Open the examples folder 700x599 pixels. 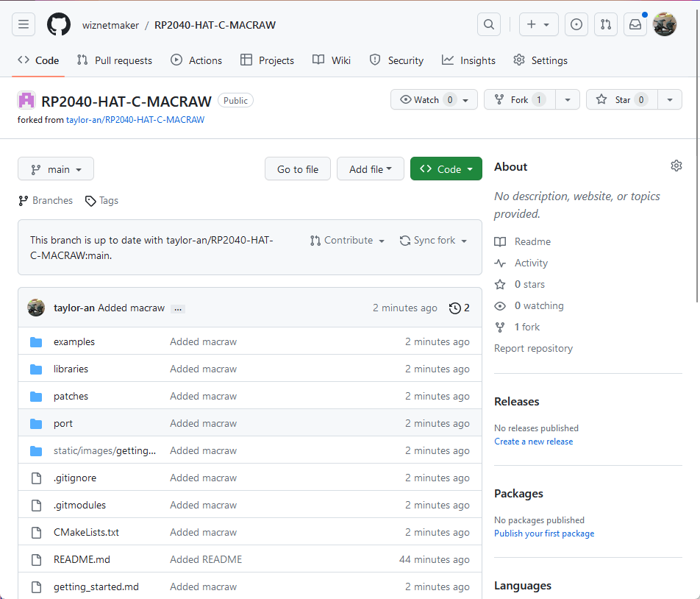(74, 341)
